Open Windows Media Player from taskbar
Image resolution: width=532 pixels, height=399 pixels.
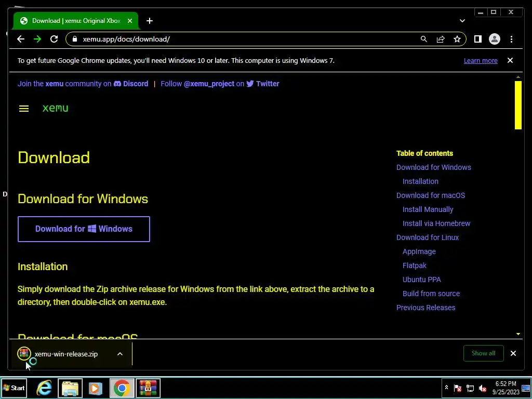click(96, 388)
